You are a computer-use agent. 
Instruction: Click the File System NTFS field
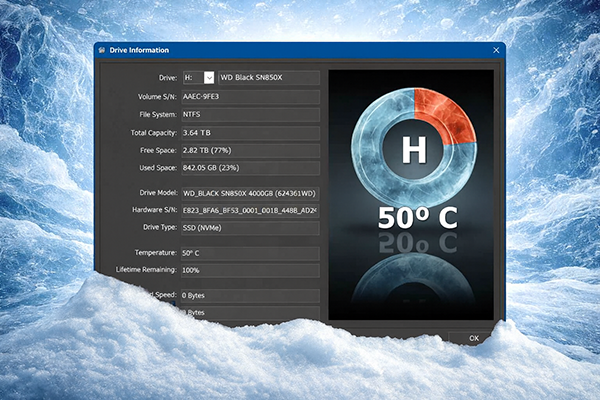tap(249, 115)
